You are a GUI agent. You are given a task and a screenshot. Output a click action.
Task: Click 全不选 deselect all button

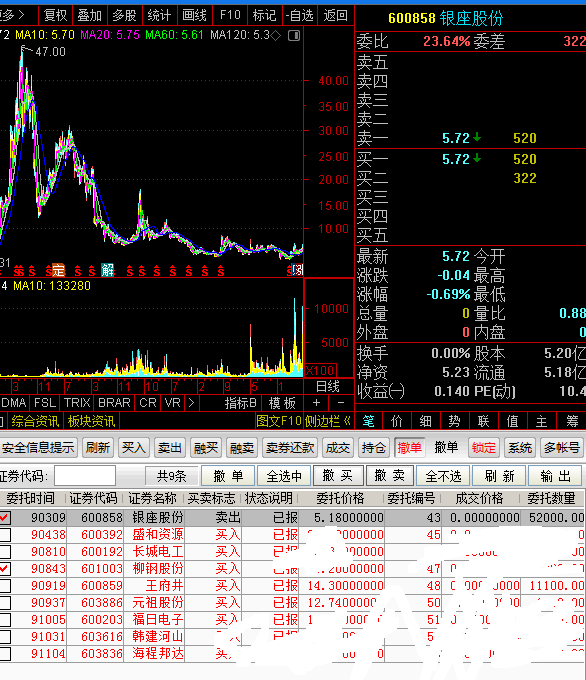coord(443,476)
